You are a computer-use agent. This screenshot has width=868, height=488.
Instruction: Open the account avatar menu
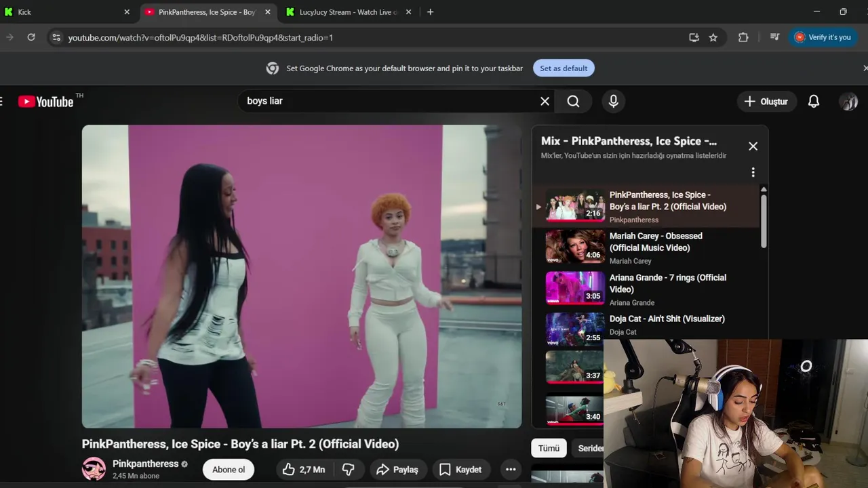point(848,102)
